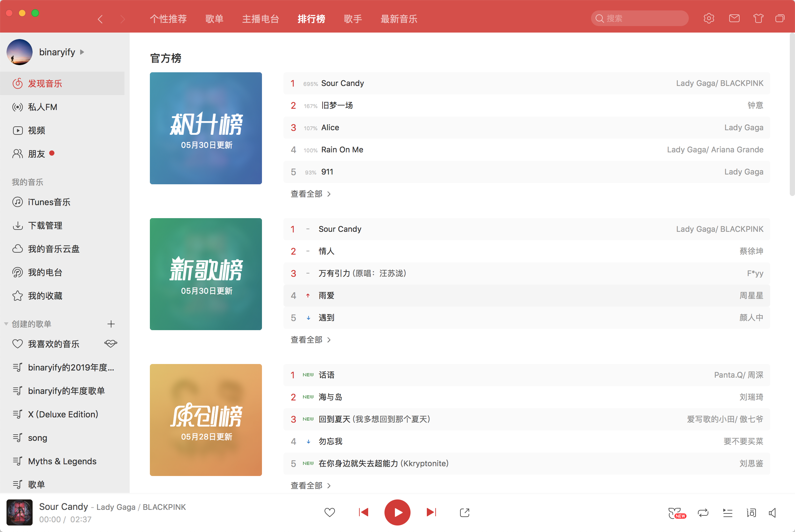Open the 私人FM radio in the sidebar

click(43, 107)
